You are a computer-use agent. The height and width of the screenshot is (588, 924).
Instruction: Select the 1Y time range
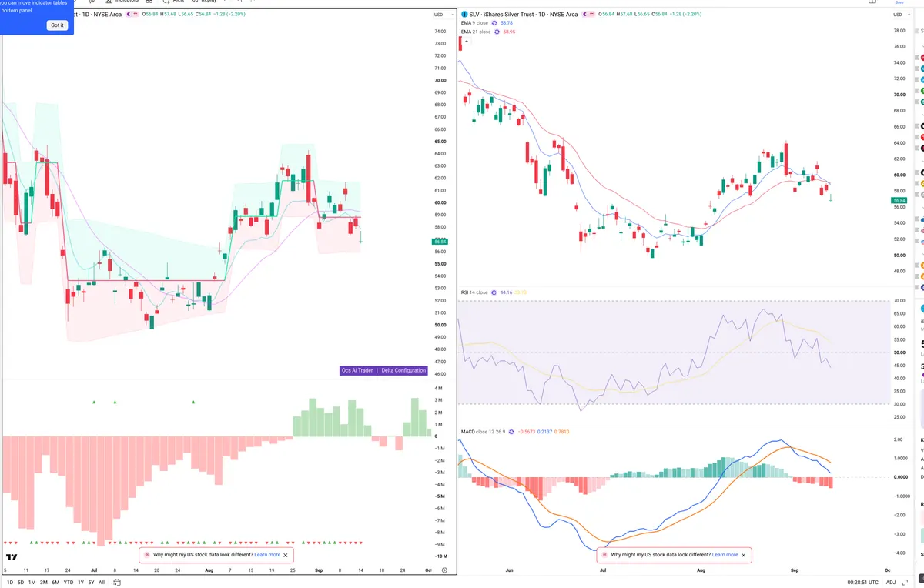[x=81, y=583]
